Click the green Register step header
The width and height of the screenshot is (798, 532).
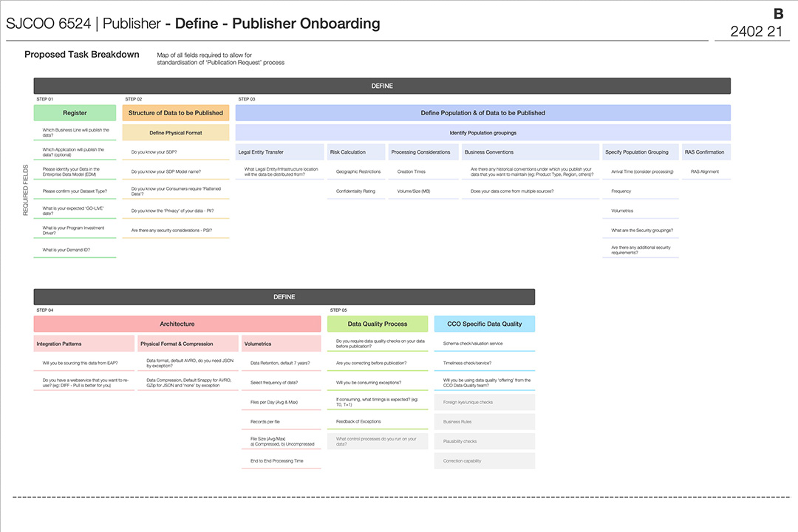pos(75,113)
